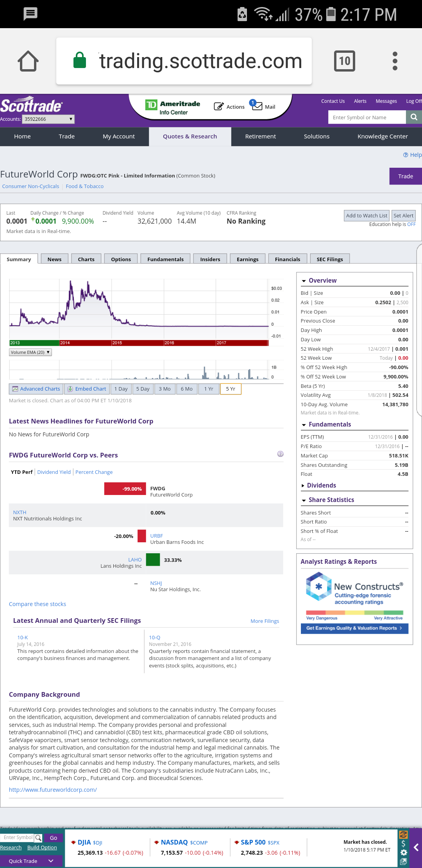
Task: Expand the Dividends section
Action: pyautogui.click(x=321, y=485)
